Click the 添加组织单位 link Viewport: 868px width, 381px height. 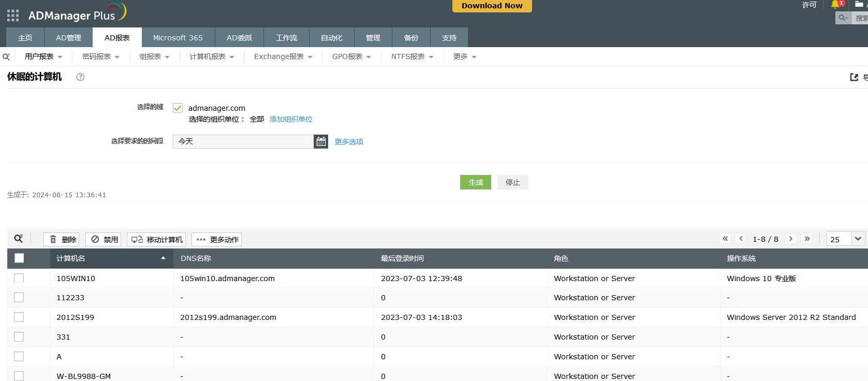point(291,119)
